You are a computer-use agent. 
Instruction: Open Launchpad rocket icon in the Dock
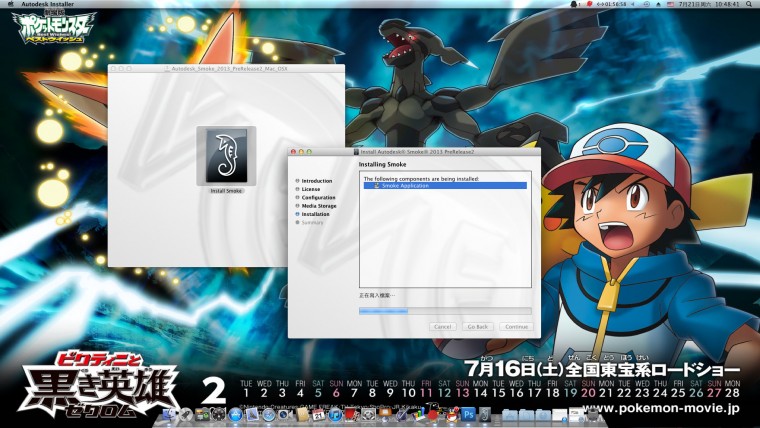pyautogui.click(x=185, y=414)
